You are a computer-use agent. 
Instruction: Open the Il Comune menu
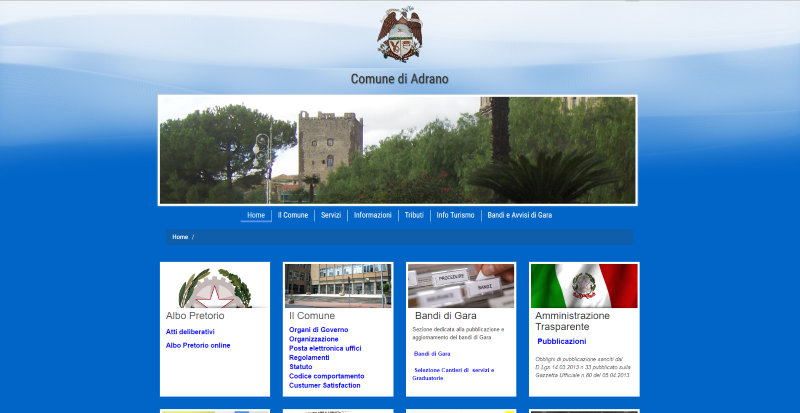coord(293,215)
